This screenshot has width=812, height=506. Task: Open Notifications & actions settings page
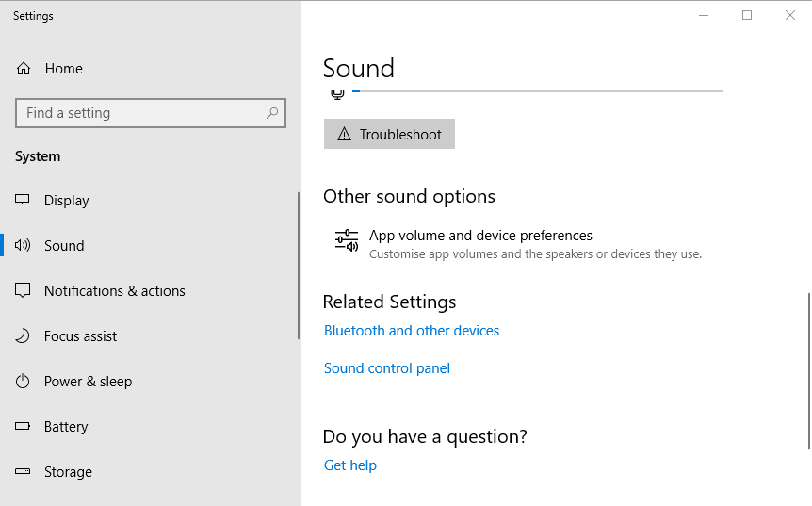(x=114, y=291)
